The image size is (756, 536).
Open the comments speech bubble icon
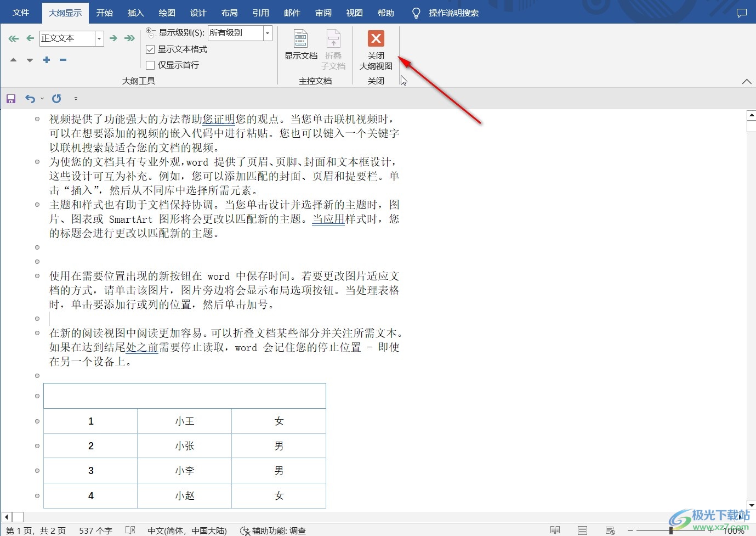(742, 13)
